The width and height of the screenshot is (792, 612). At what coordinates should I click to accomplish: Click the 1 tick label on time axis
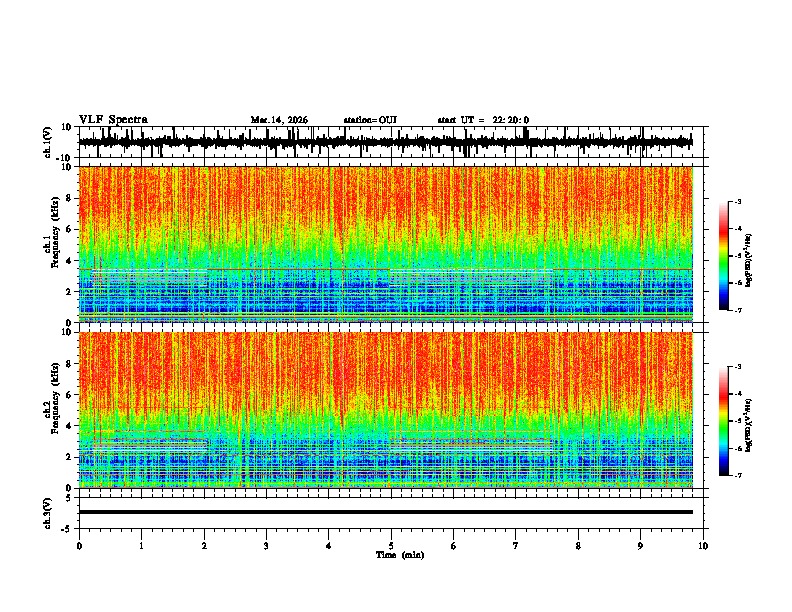(x=141, y=546)
